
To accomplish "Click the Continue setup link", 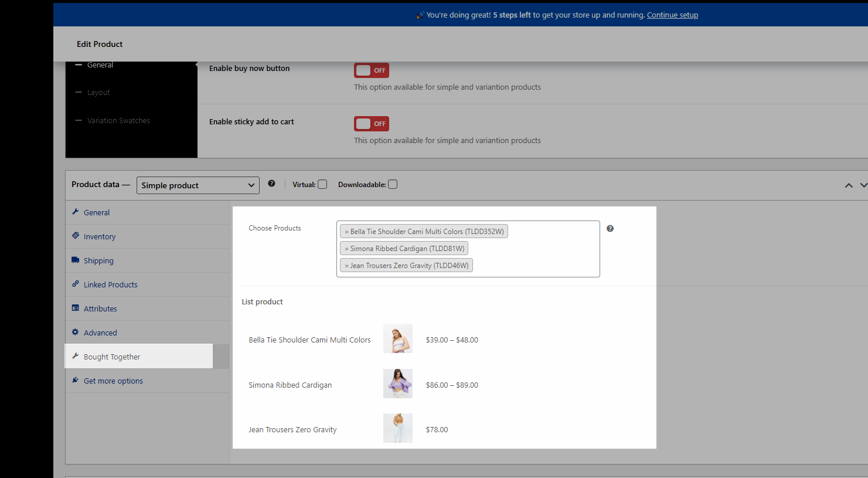I will tap(672, 15).
